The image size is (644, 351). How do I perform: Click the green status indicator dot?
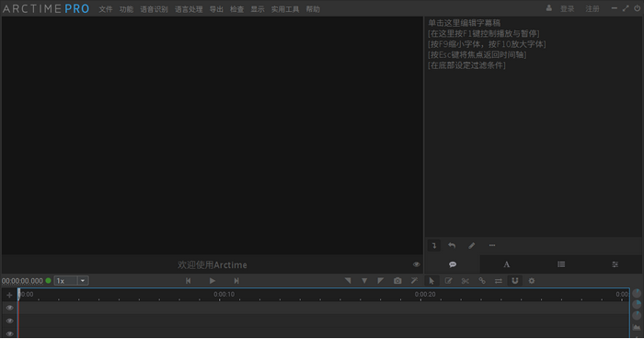point(48,281)
